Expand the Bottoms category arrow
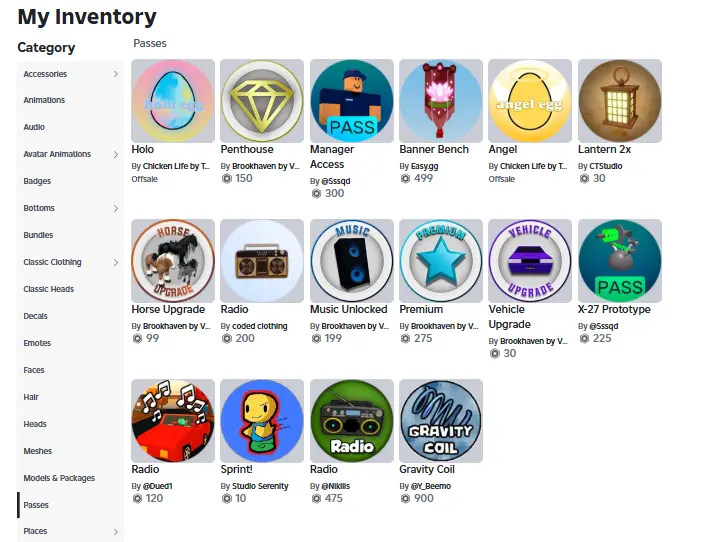Screen dimensions: 706x542 coord(116,208)
